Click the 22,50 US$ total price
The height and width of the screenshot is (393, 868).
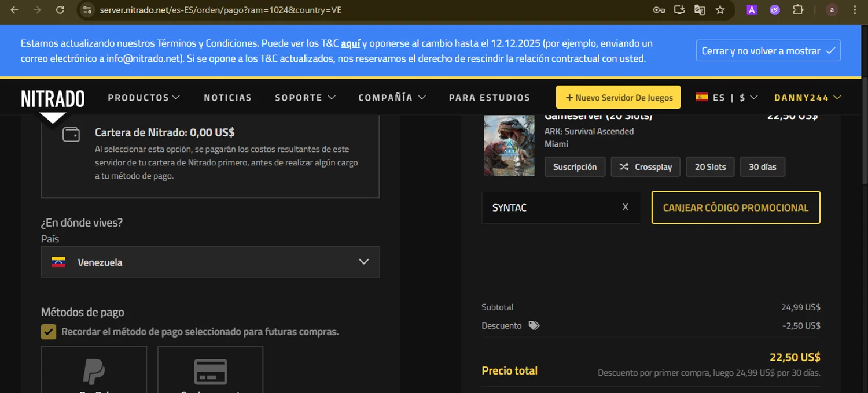coord(795,357)
